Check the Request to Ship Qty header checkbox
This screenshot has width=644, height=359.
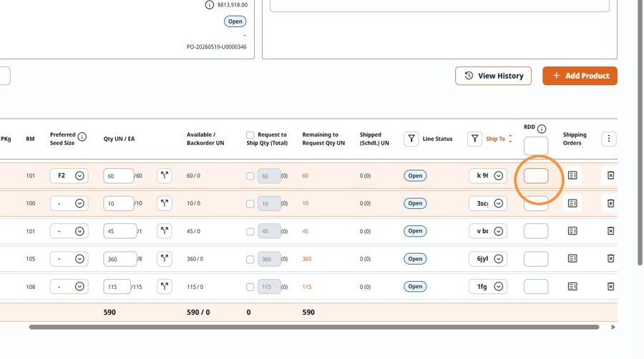click(x=250, y=135)
